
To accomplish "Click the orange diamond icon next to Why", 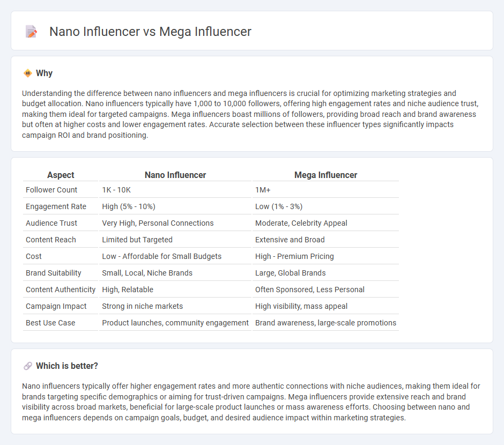I will point(28,73).
